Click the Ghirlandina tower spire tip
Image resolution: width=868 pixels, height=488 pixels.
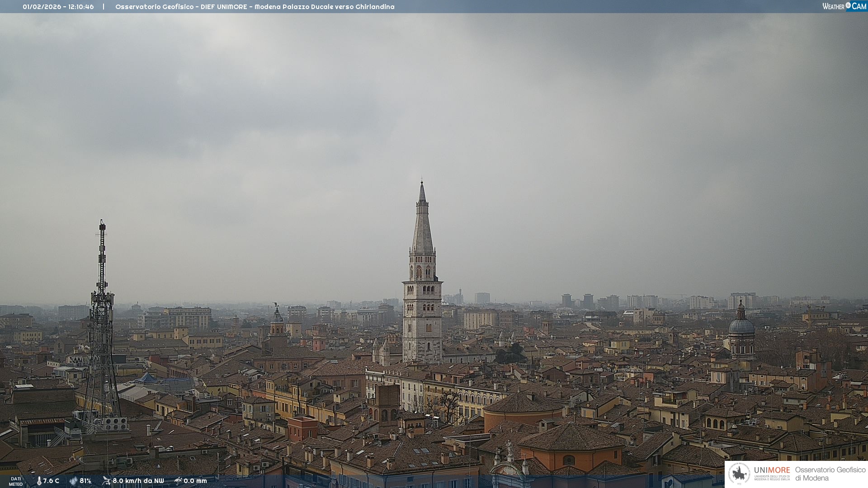coord(422,183)
